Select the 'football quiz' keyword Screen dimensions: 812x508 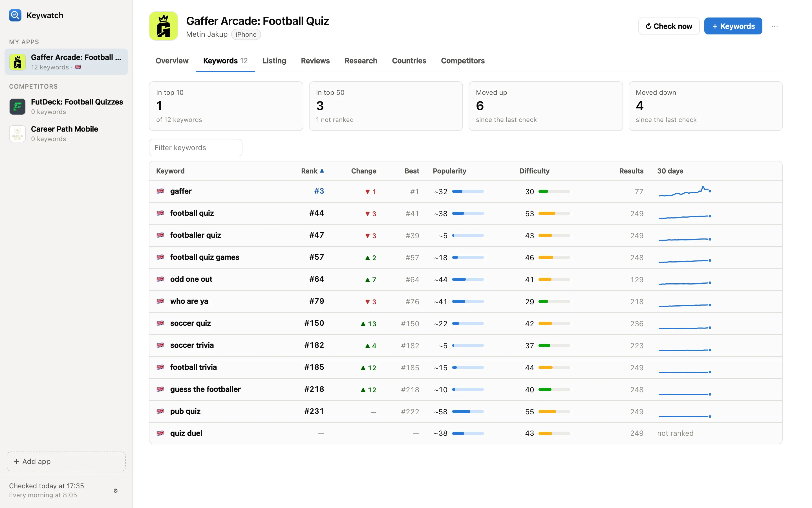click(192, 213)
